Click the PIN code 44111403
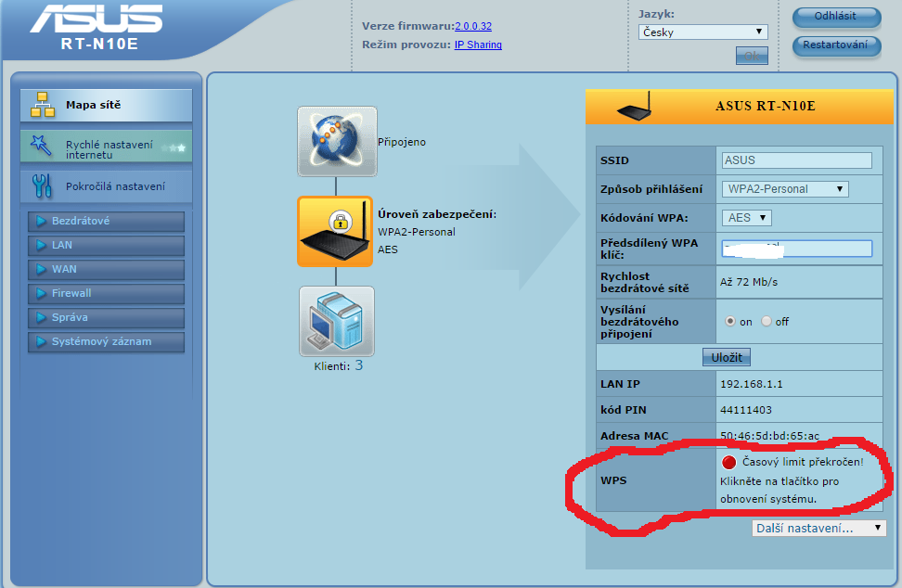The width and height of the screenshot is (902, 588). point(745,410)
